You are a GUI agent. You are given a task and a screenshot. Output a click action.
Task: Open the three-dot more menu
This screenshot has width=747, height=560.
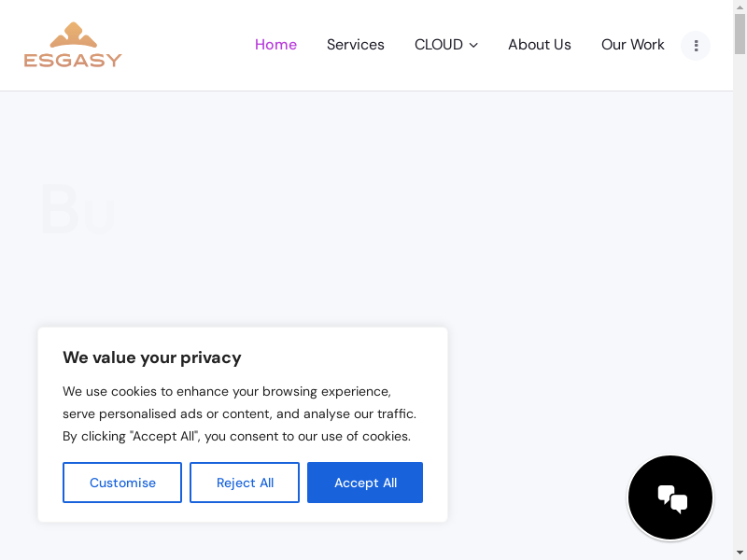click(696, 46)
